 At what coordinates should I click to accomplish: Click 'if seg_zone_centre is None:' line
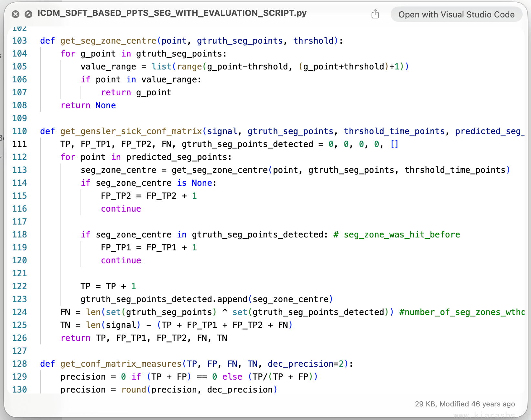coord(148,183)
